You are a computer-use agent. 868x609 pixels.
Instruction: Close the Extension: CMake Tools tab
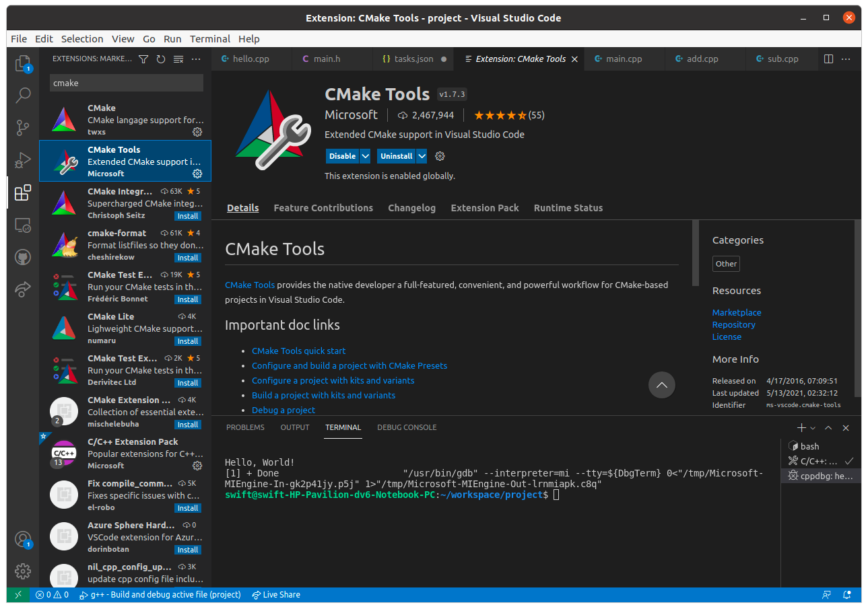coord(574,59)
